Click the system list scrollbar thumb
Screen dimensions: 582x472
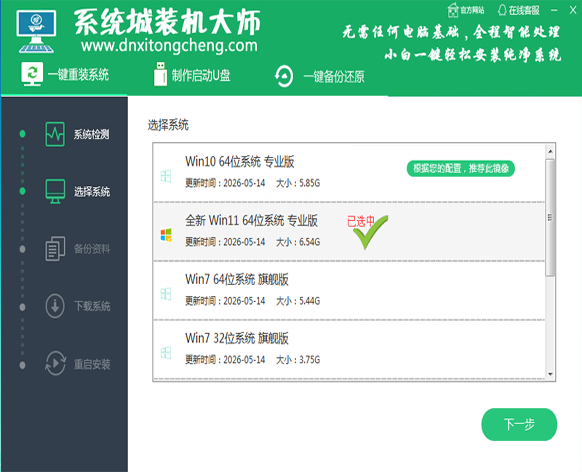[550, 218]
